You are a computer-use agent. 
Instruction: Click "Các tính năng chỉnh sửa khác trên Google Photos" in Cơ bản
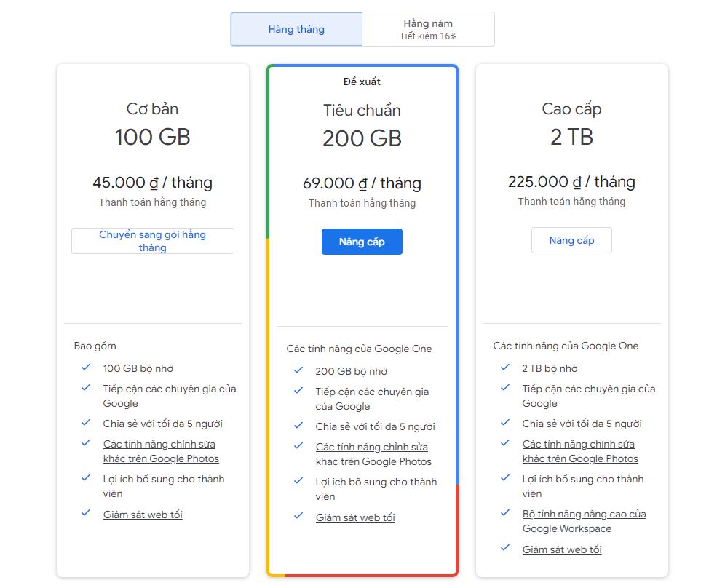coord(160,451)
